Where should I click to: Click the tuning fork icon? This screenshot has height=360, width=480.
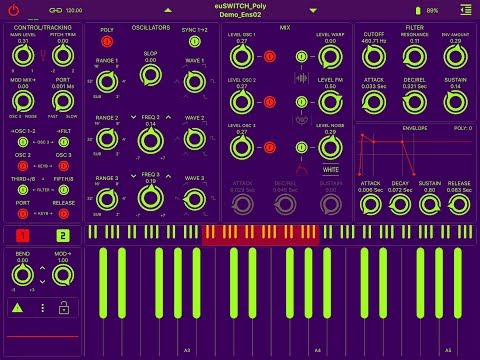tap(43, 56)
